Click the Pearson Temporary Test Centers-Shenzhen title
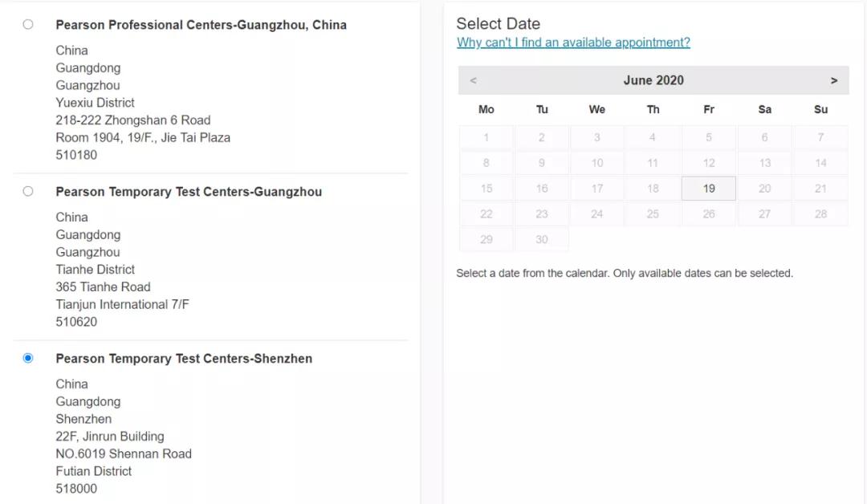The height and width of the screenshot is (504, 867). coord(184,359)
